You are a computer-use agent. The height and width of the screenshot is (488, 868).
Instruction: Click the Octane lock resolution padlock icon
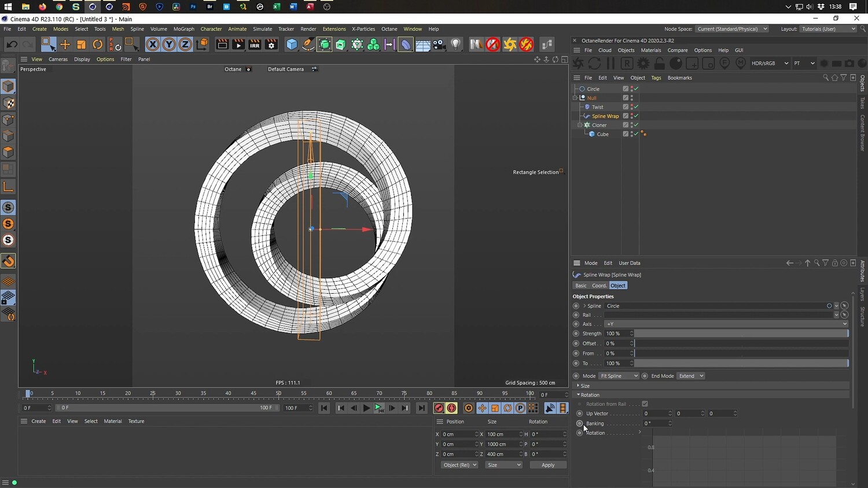(x=659, y=63)
